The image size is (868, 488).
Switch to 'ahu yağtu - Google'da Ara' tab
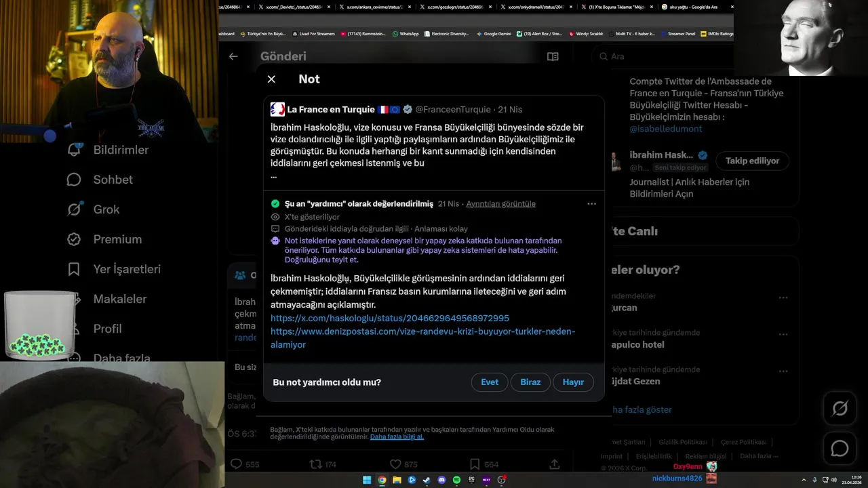pyautogui.click(x=698, y=7)
